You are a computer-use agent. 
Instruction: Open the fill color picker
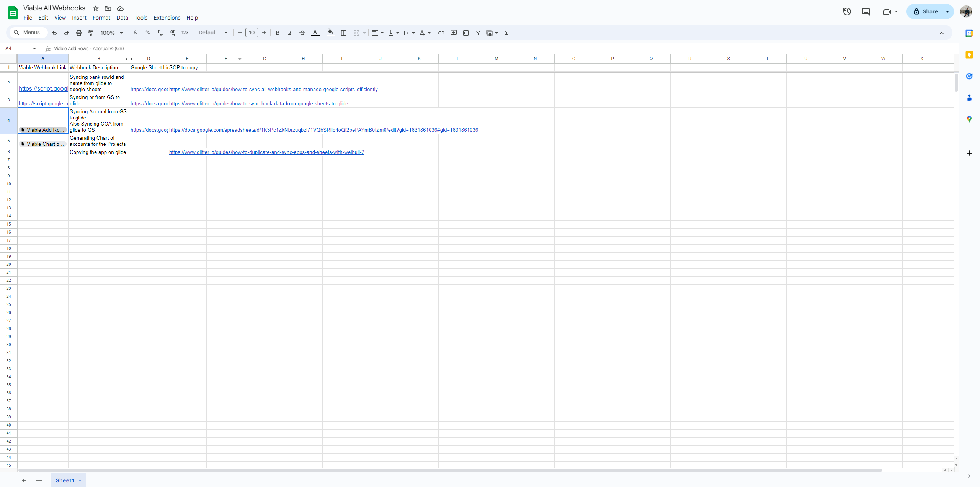click(x=331, y=33)
